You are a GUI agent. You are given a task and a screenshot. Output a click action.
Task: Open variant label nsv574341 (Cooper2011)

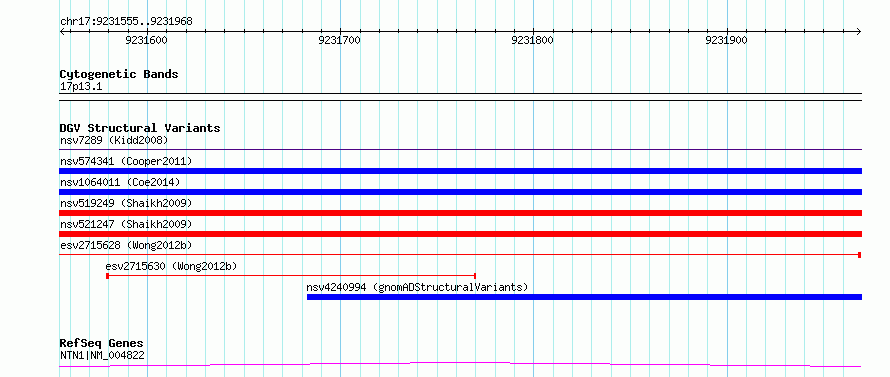126,161
